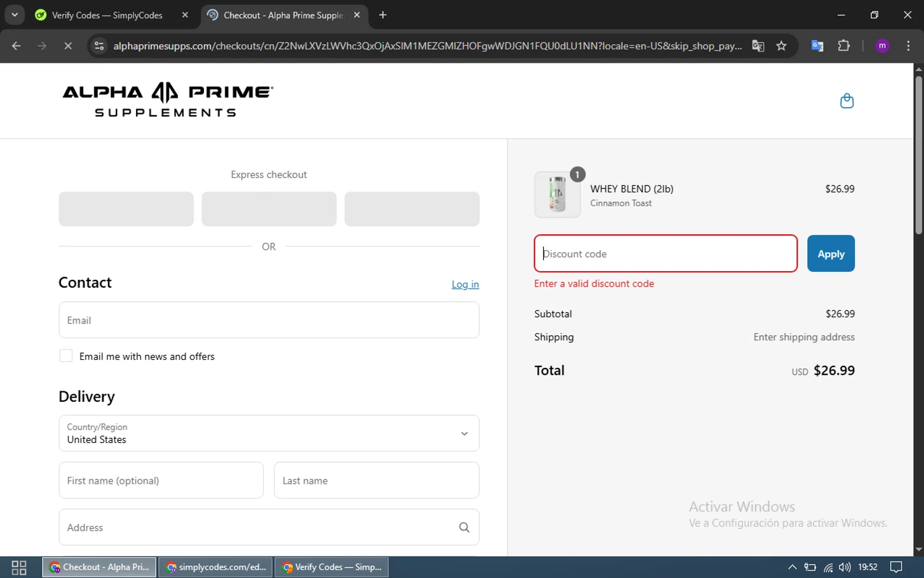This screenshot has width=924, height=578.
Task: Click the Alpha Prime Supplements logo
Action: (168, 100)
